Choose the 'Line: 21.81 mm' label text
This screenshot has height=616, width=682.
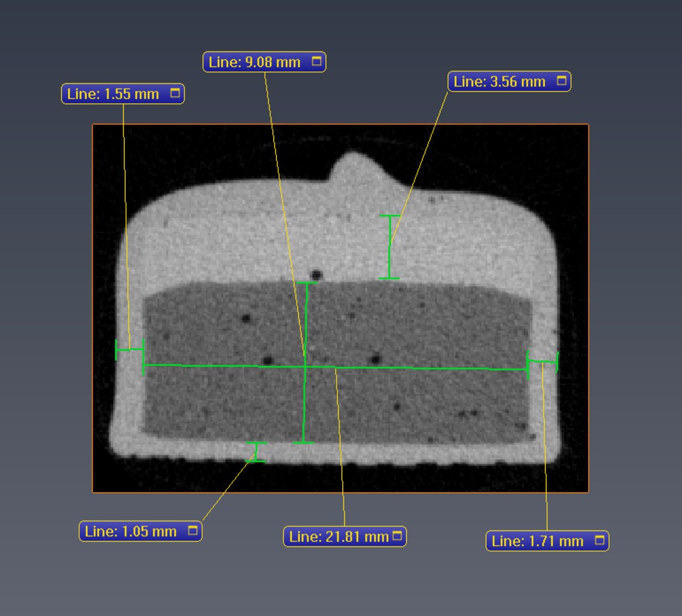tap(339, 536)
